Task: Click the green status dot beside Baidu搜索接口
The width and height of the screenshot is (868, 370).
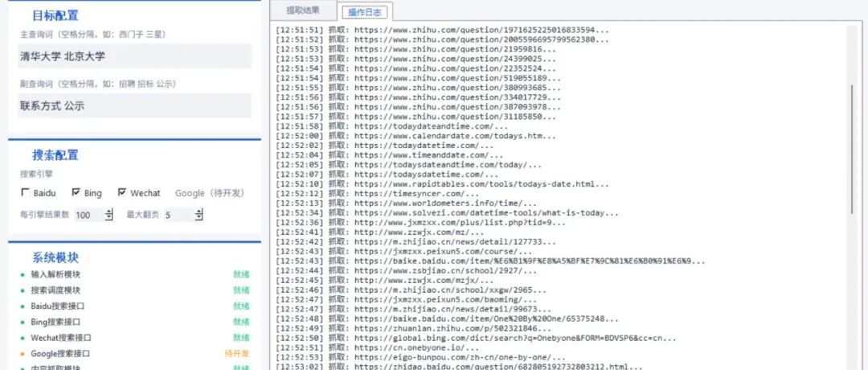Action: tap(23, 306)
